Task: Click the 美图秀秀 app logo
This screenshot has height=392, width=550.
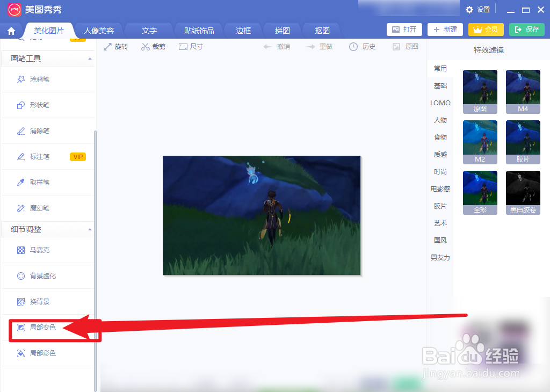Action: pos(15,10)
